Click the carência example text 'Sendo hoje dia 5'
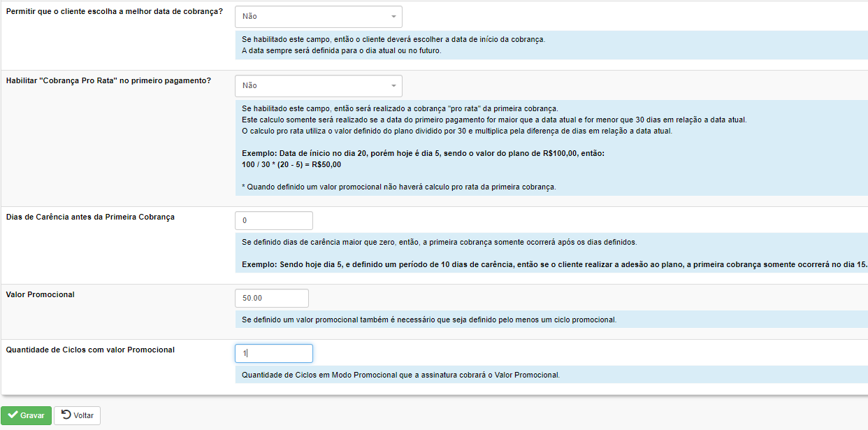Image resolution: width=868 pixels, height=430 pixels. pyautogui.click(x=554, y=265)
